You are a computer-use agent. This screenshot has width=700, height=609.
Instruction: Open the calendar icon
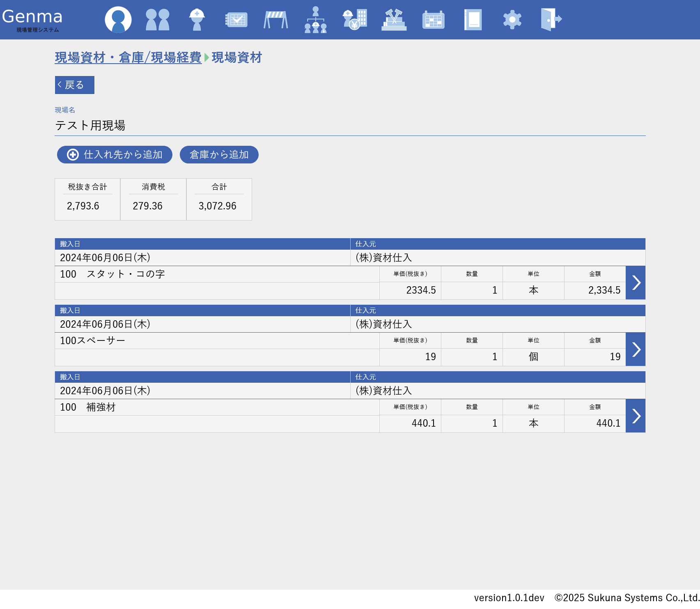433,19
